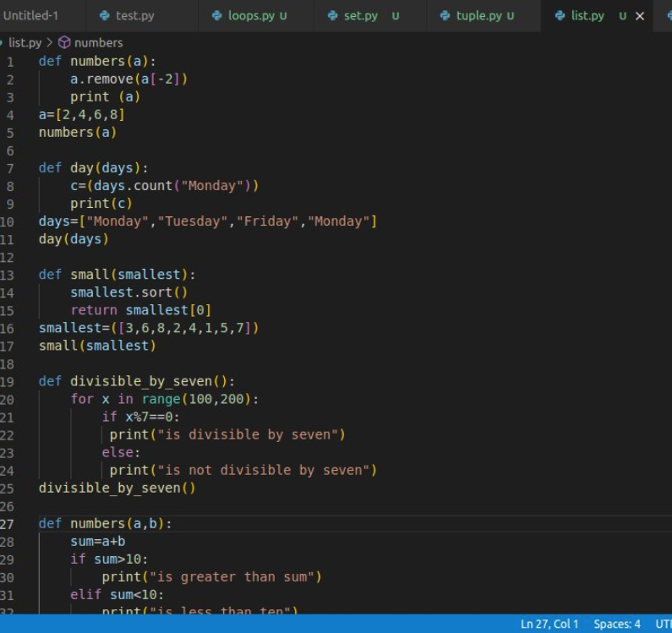
Task: Click line number 1 in the gutter
Action: coord(10,63)
